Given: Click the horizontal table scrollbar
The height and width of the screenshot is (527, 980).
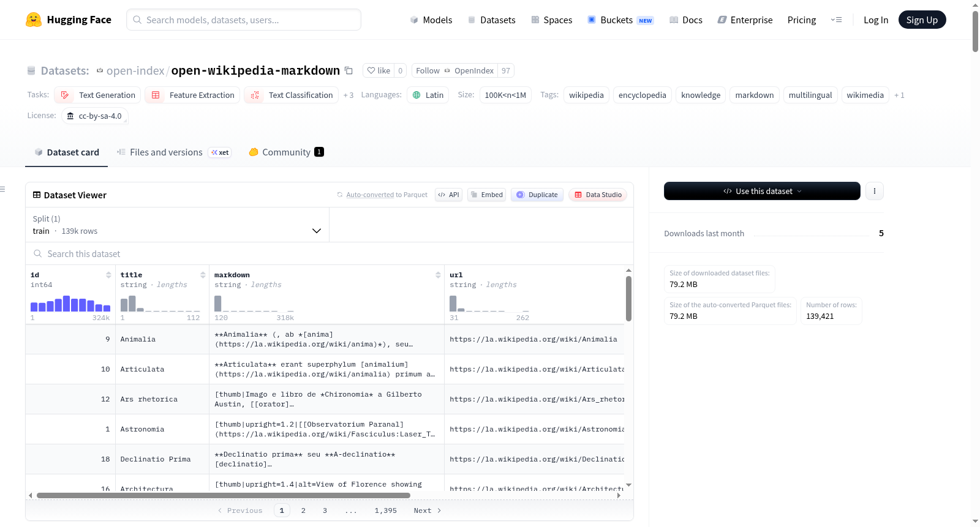Looking at the screenshot, I should [224, 495].
